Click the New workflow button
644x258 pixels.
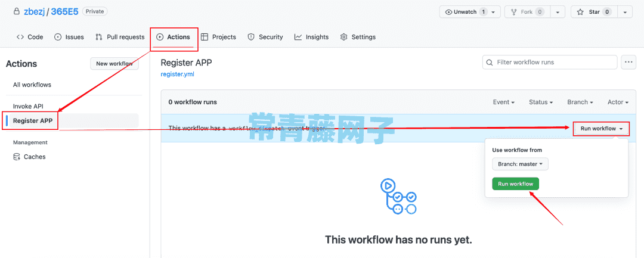pyautogui.click(x=114, y=64)
